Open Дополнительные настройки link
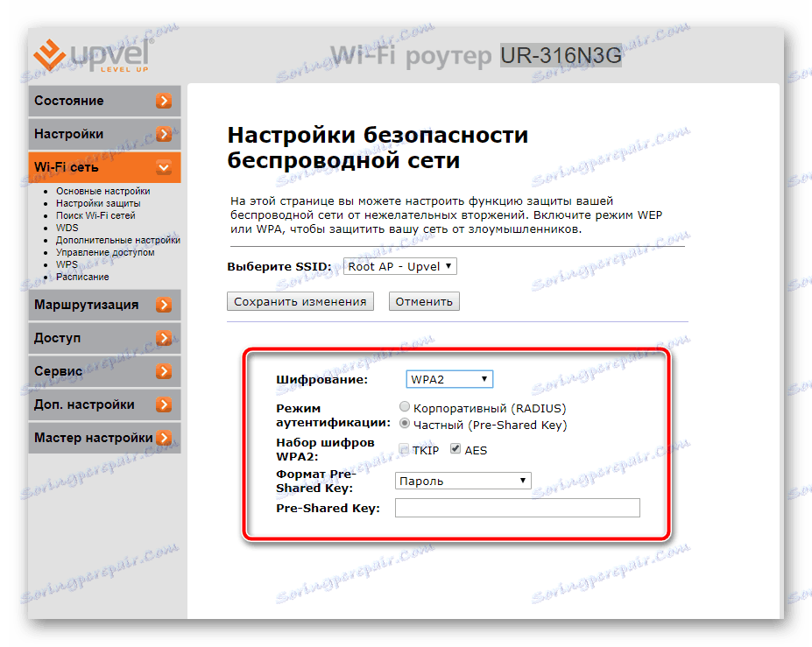812x647 pixels. point(118,240)
